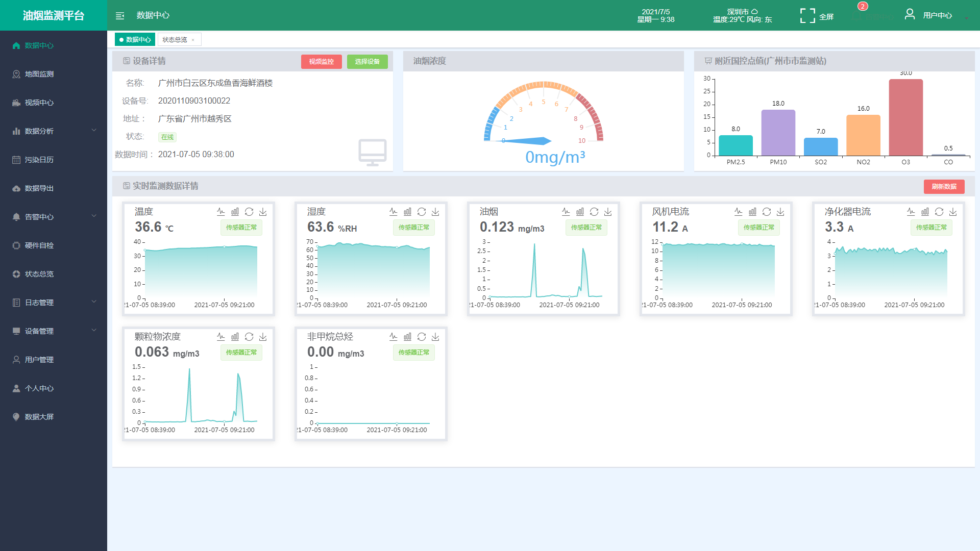Switch humidity card to line chart
The width and height of the screenshot is (980, 551).
(x=393, y=211)
